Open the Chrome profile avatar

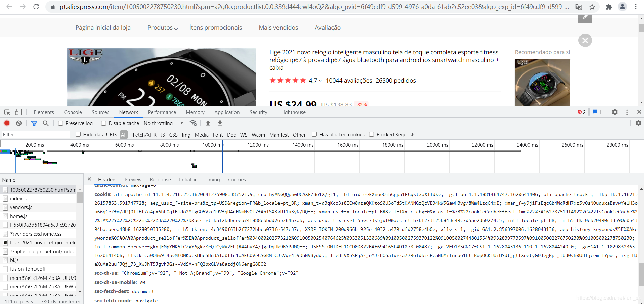pos(622,7)
